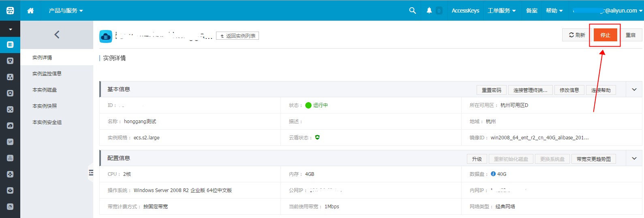The height and width of the screenshot is (218, 644).
Task: Collapse the 配置信息 section chevron
Action: [x=634, y=158]
